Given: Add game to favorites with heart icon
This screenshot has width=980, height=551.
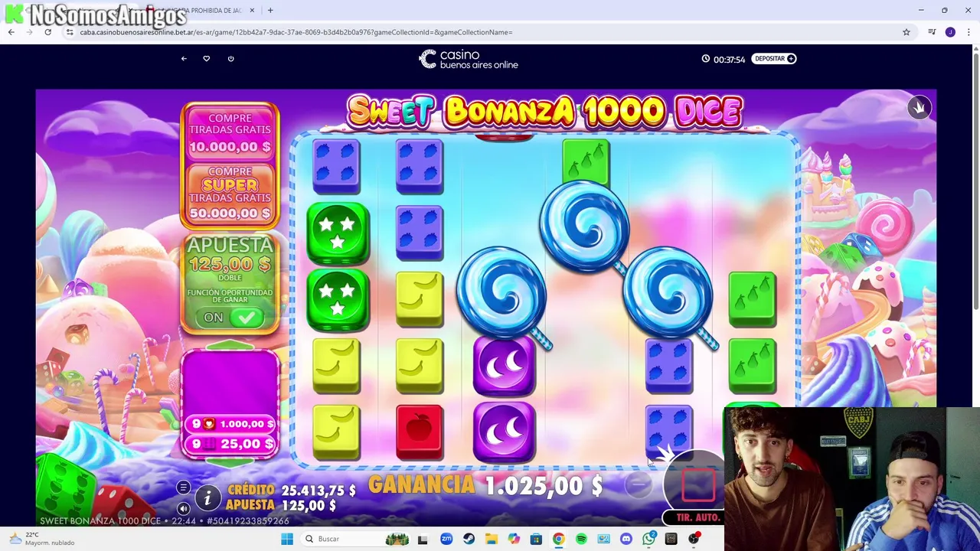Looking at the screenshot, I should (x=207, y=59).
